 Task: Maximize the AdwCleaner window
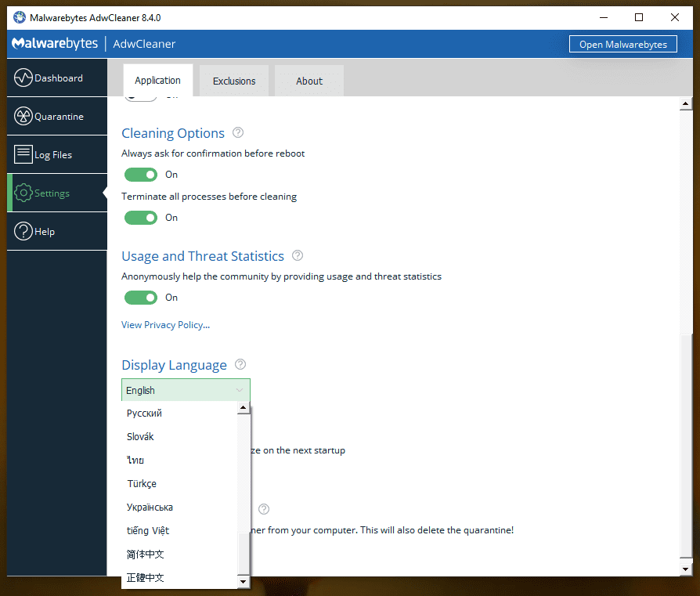pos(639,17)
